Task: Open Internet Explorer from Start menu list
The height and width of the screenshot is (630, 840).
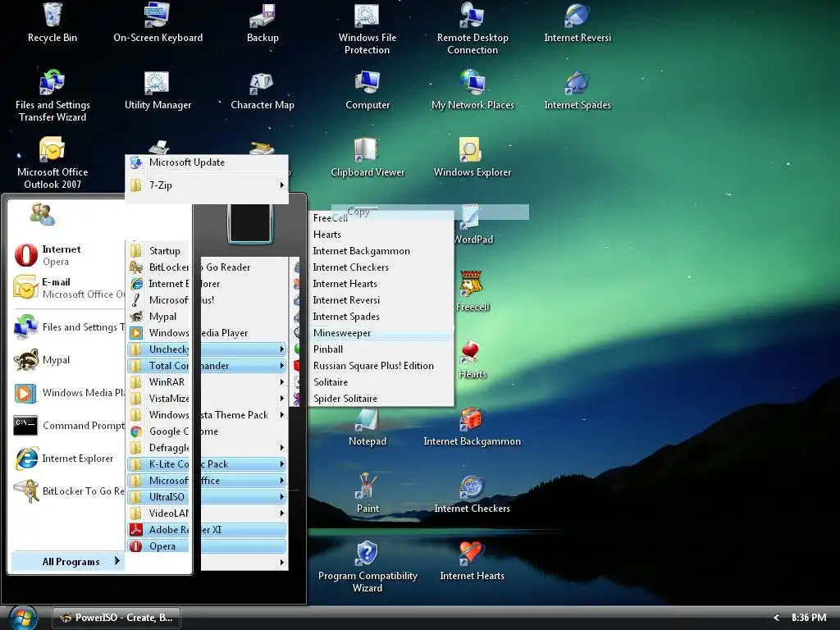Action: pos(68,459)
